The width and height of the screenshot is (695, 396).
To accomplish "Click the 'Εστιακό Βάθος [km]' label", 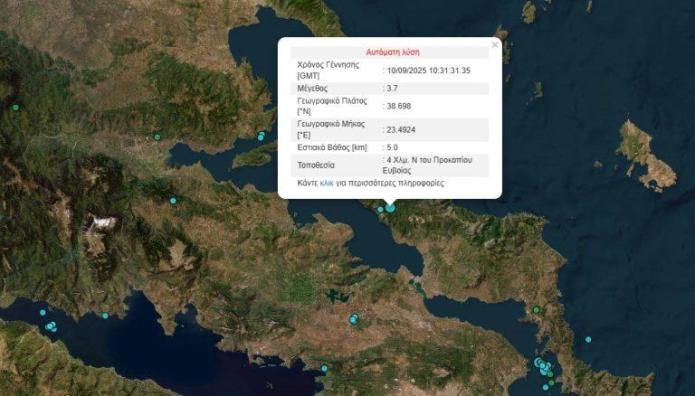I will [x=332, y=148].
